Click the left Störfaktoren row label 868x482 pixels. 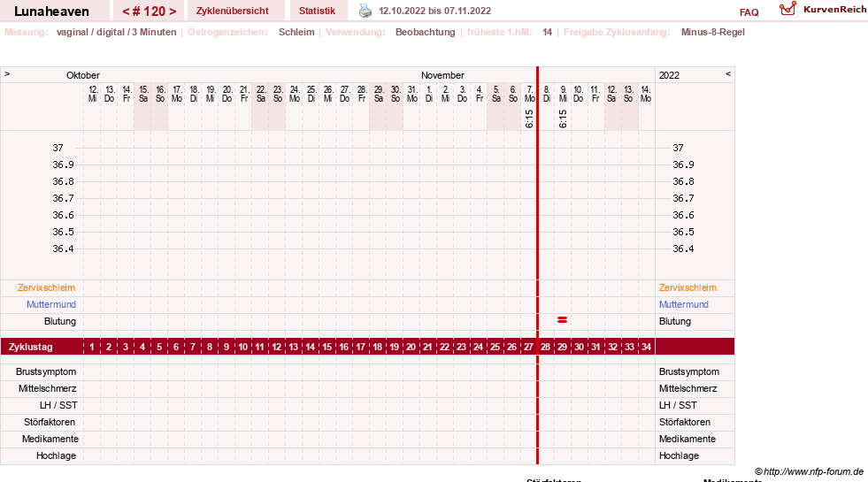(50, 422)
